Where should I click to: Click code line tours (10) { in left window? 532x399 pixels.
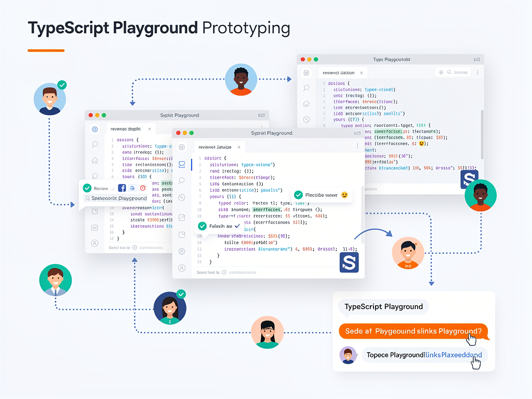coord(137,177)
